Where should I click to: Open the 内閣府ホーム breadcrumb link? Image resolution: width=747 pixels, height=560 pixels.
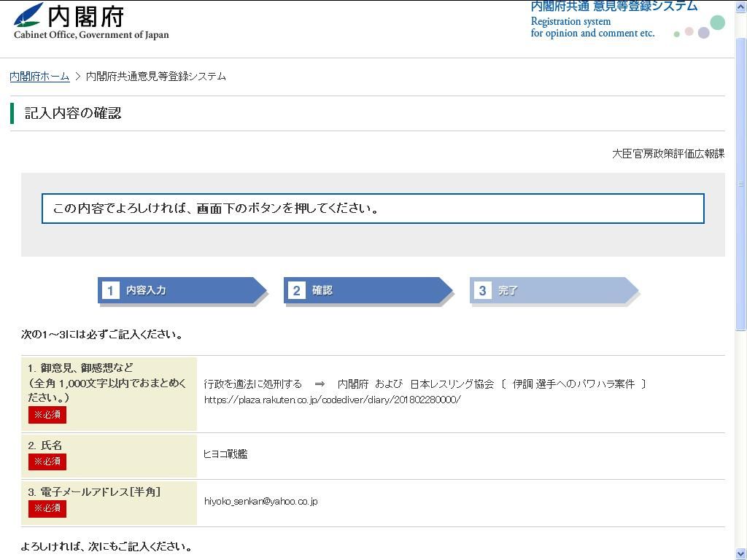(x=39, y=77)
